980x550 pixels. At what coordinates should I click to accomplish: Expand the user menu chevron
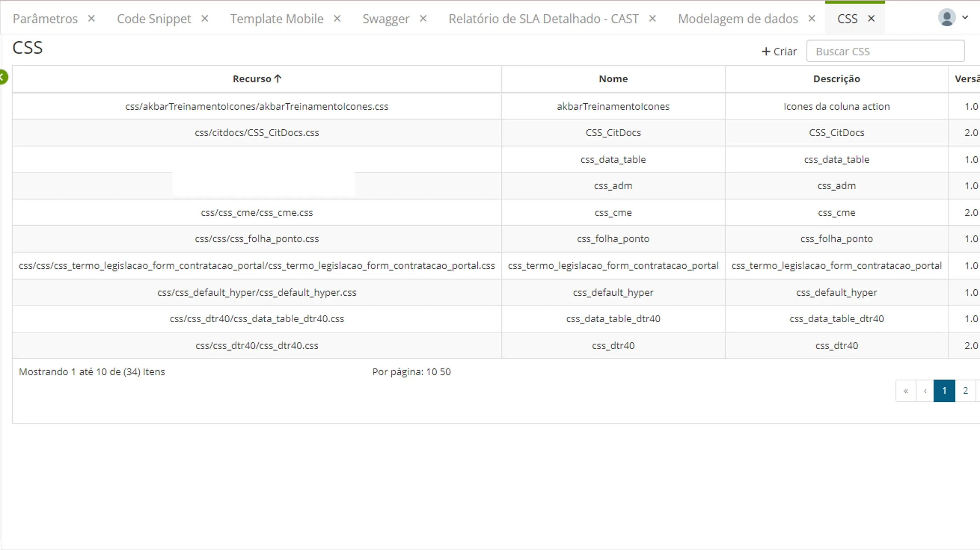tap(965, 17)
